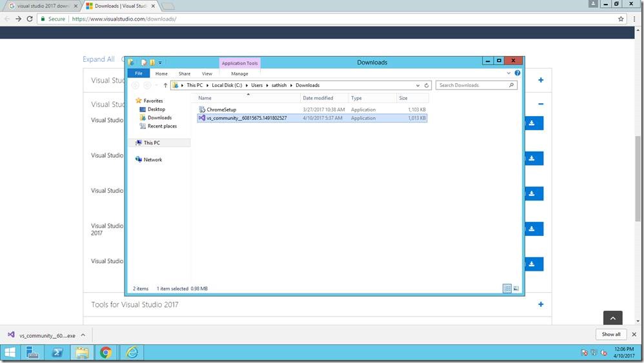Click Chrome icon in the taskbar
Viewport: 644px width, 363px height.
(106, 352)
